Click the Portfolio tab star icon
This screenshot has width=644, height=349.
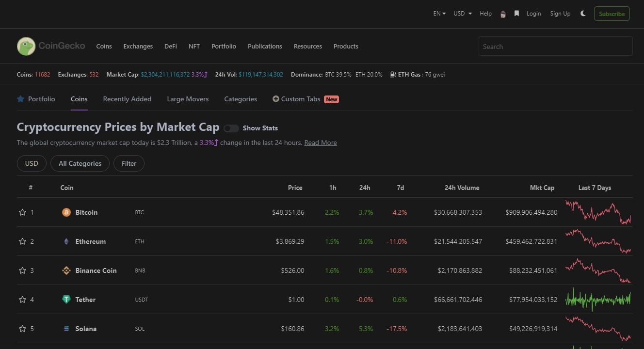tap(20, 99)
